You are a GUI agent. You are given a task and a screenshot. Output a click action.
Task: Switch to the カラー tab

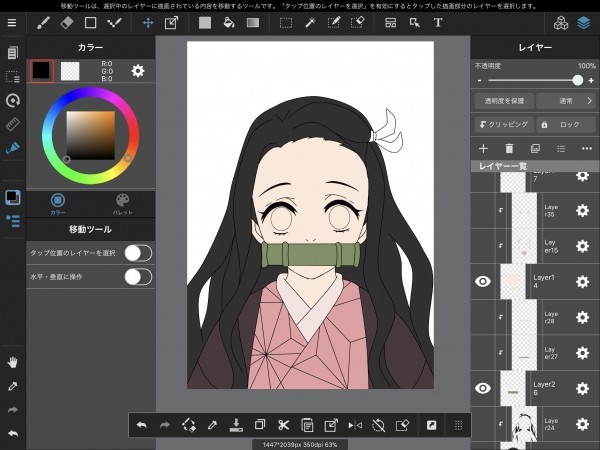[x=58, y=203]
